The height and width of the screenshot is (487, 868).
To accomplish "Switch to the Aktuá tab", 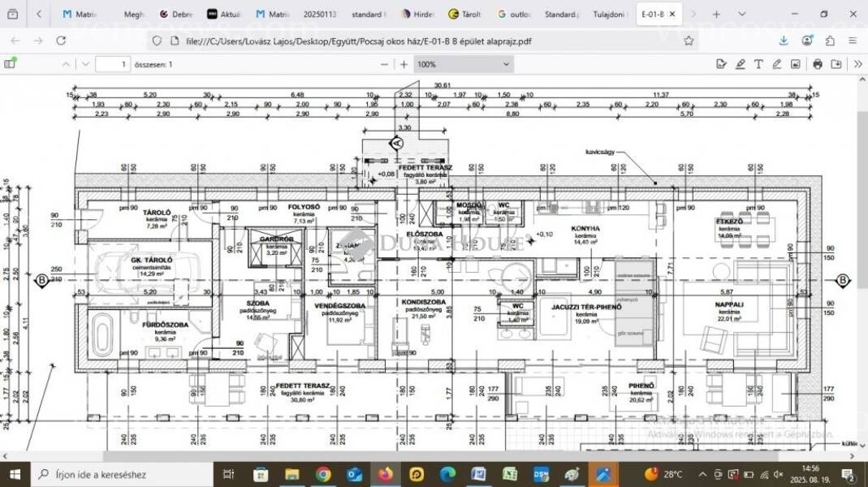I will (x=224, y=15).
